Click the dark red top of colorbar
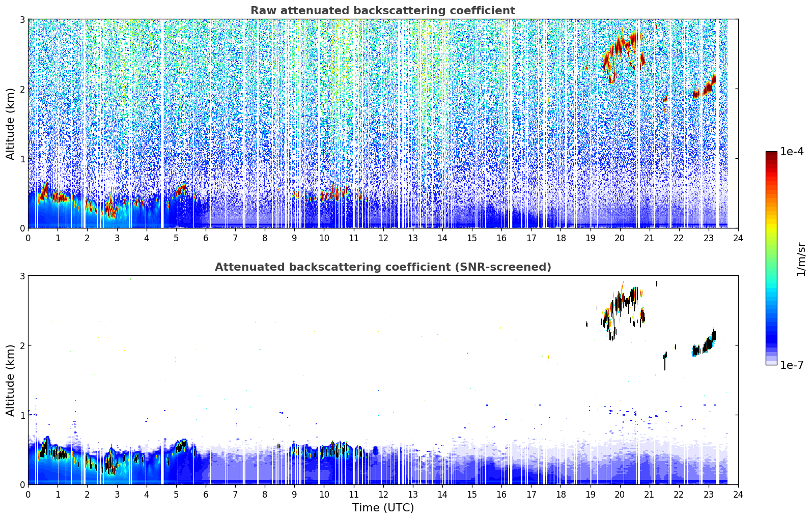 click(x=771, y=155)
